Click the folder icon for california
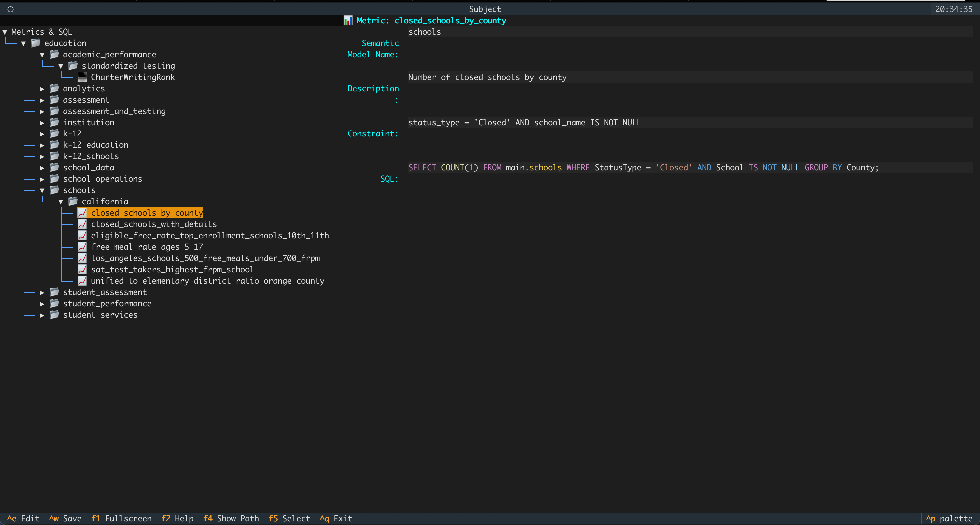The width and height of the screenshot is (980, 525). 73,201
